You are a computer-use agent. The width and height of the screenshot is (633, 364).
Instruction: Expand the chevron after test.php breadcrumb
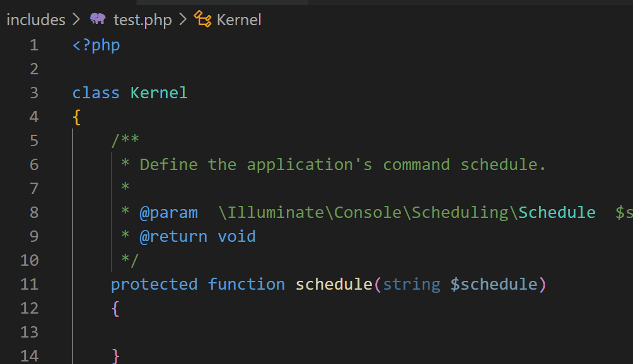point(182,20)
